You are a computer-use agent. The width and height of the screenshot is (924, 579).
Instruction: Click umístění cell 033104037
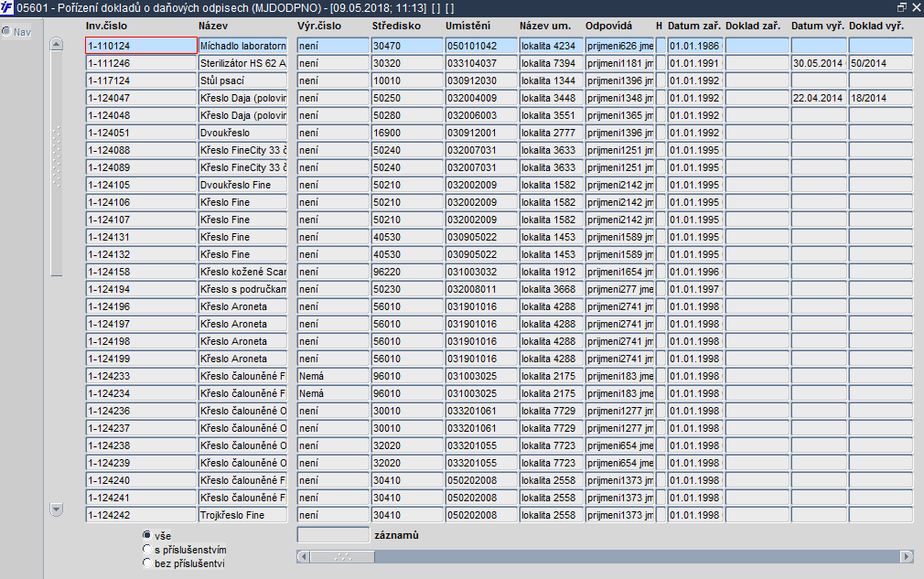coord(481,63)
